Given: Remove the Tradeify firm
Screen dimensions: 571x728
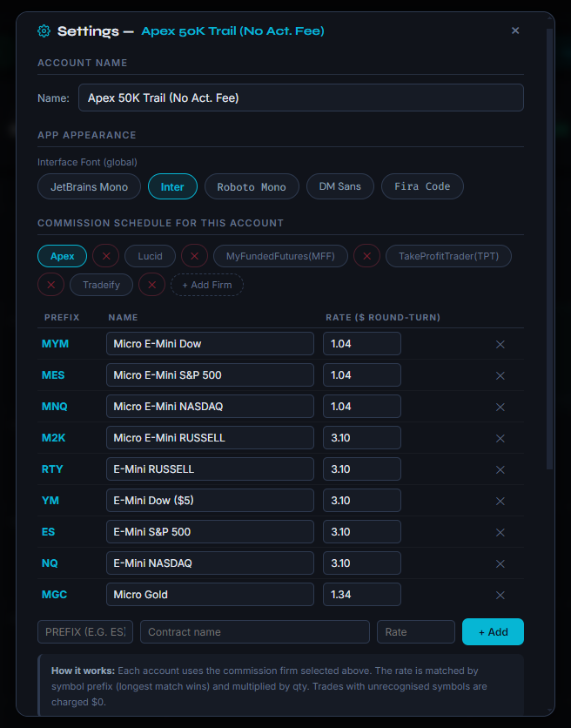Looking at the screenshot, I should [x=151, y=285].
